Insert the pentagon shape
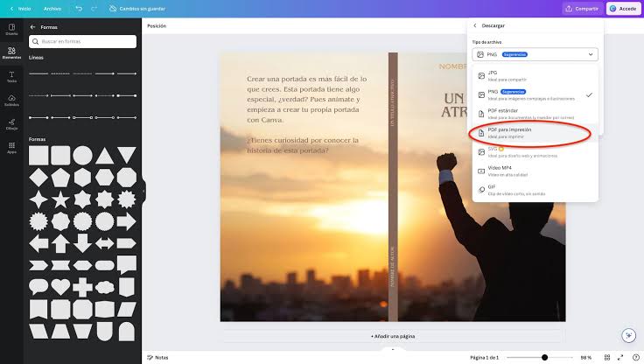The image size is (644, 364). pos(60,178)
